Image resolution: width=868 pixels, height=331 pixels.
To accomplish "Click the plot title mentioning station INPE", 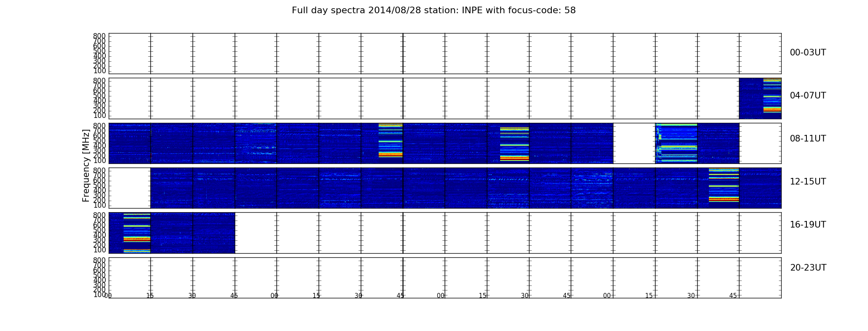I will 434,10.
